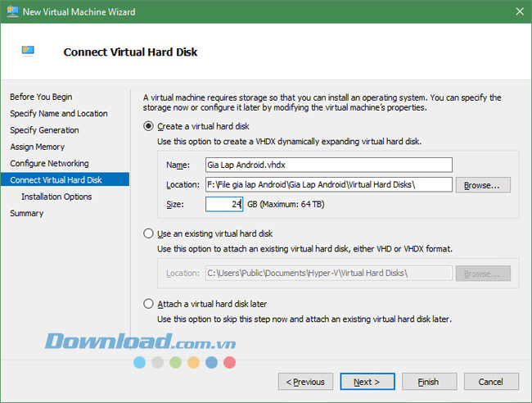The width and height of the screenshot is (532, 403).
Task: Close the New Virtual Machine Wizard
Action: coord(520,11)
